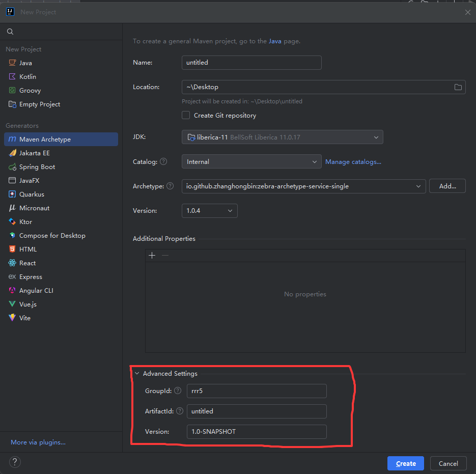The image size is (476, 474).
Task: Select Empty Project option
Action: pos(61,104)
